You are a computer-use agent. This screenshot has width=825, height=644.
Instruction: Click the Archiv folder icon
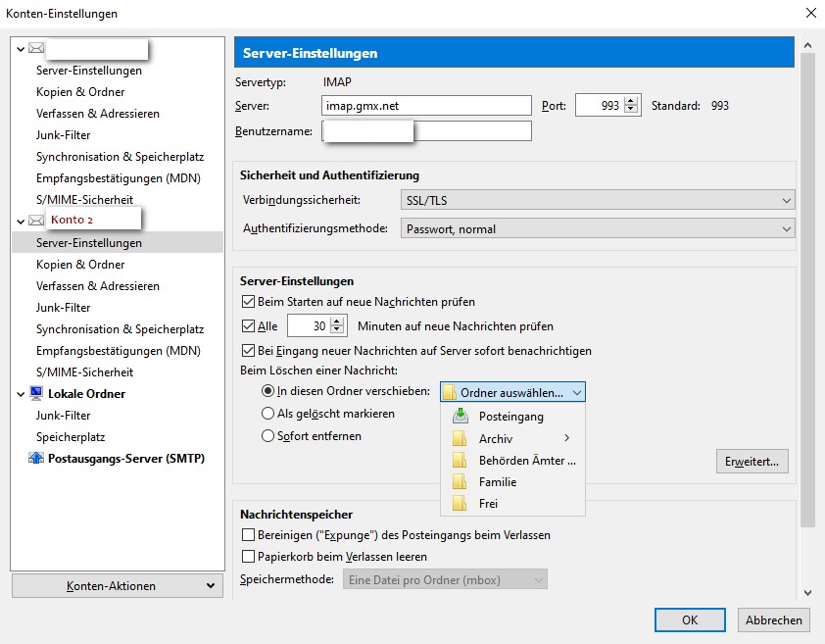point(459,439)
